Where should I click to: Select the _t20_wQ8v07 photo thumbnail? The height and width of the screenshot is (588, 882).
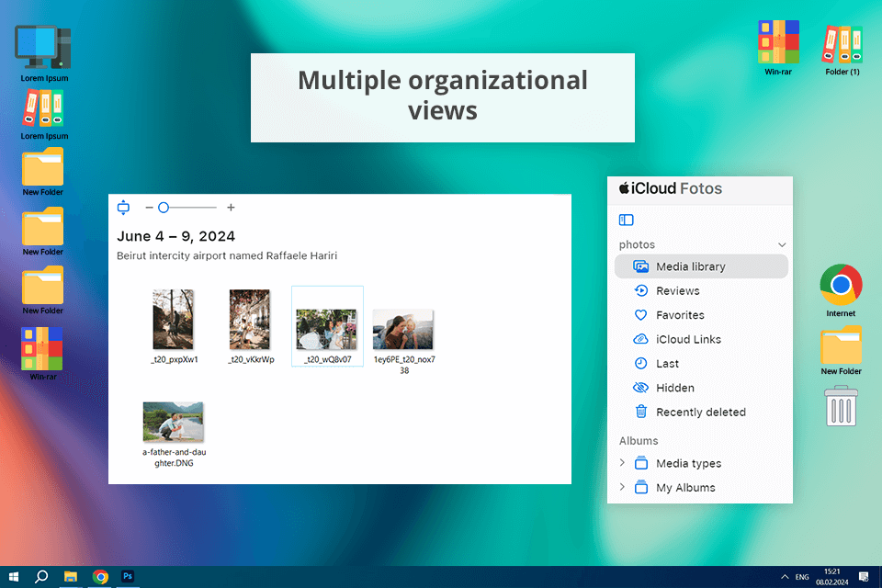pos(327,328)
